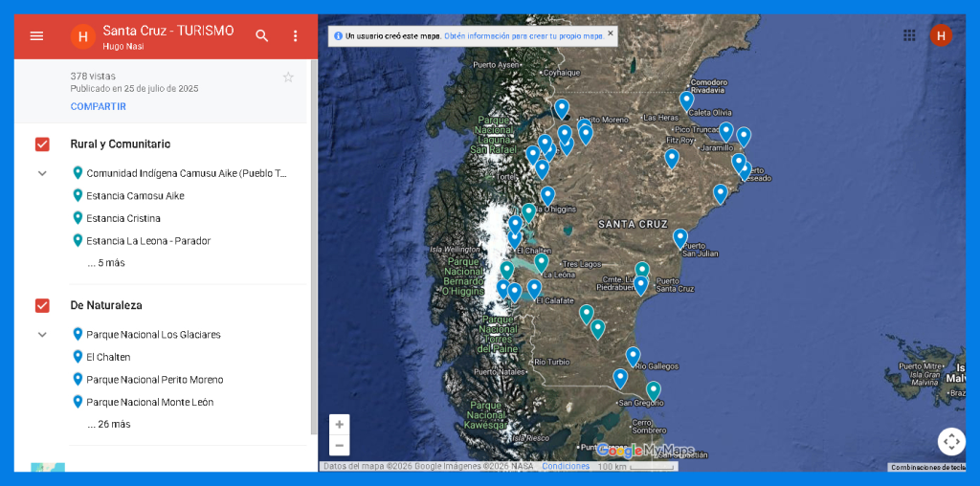The image size is (980, 486).
Task: Expand the '... 26 más' hidden places
Action: coord(108,424)
